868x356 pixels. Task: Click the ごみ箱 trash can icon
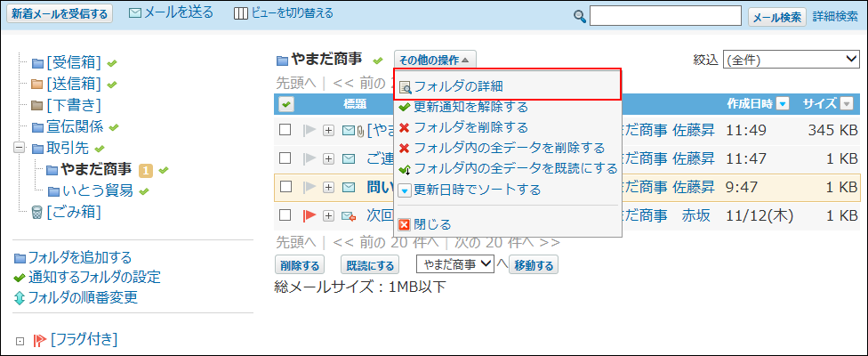[x=37, y=212]
